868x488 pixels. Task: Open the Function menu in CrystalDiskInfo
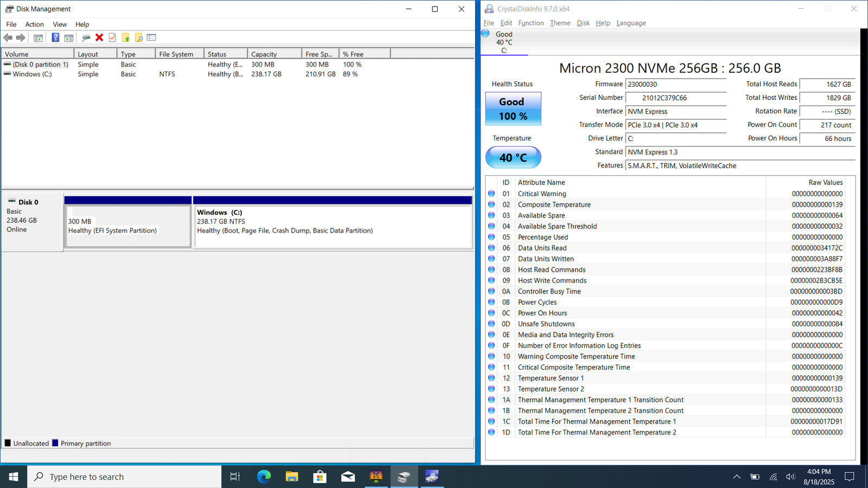coord(531,23)
